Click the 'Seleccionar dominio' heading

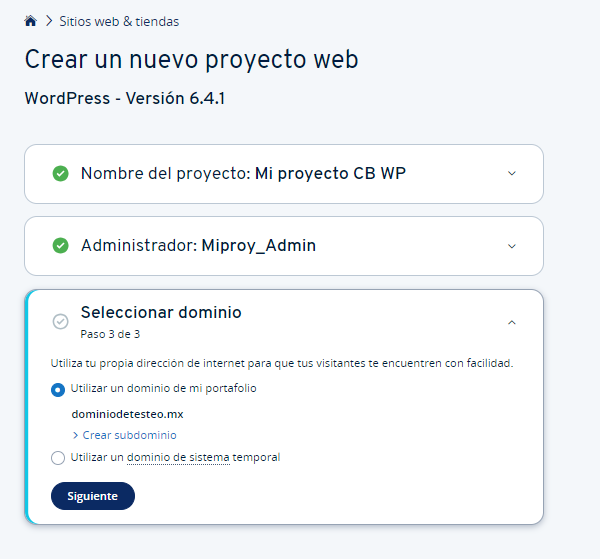point(161,312)
